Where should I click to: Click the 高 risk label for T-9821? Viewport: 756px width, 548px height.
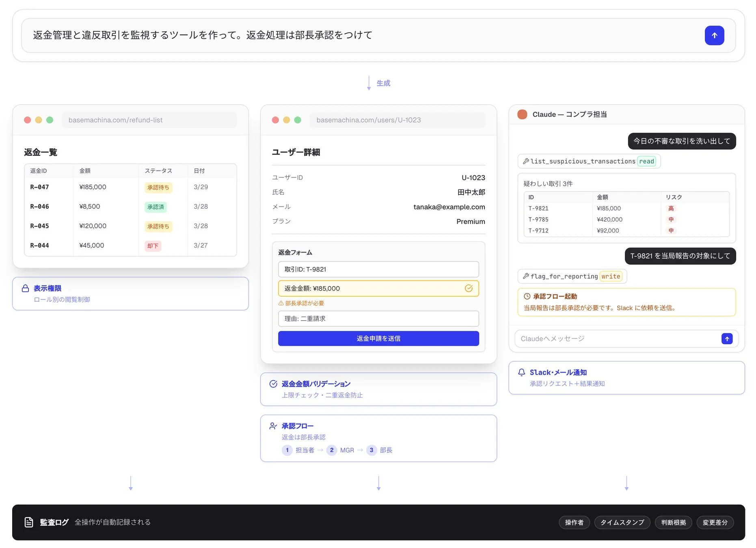[671, 208]
